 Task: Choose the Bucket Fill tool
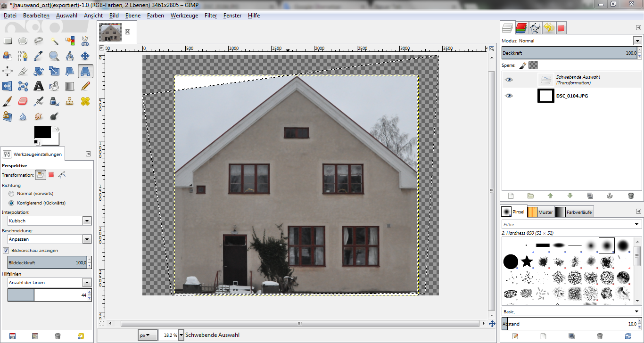click(x=54, y=86)
